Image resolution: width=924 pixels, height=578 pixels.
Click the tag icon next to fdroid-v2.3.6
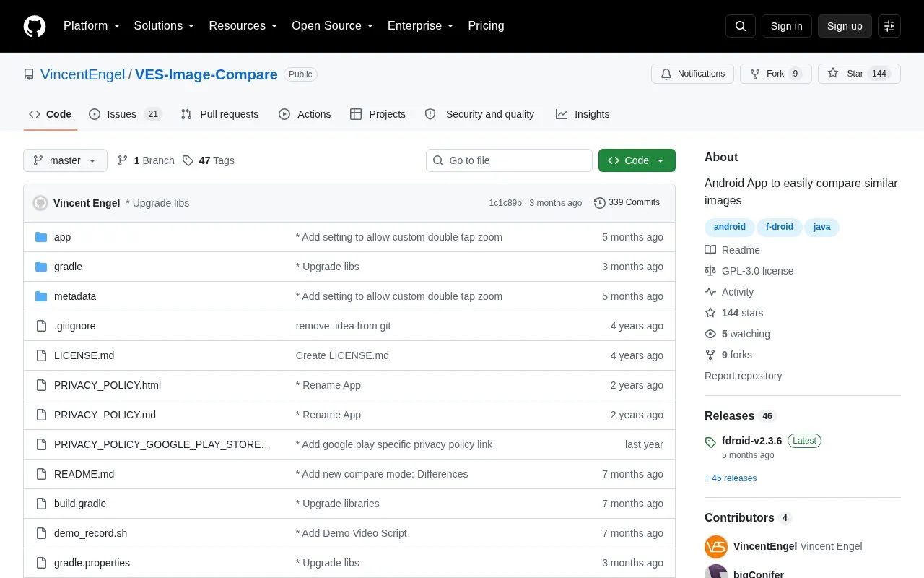click(x=710, y=441)
